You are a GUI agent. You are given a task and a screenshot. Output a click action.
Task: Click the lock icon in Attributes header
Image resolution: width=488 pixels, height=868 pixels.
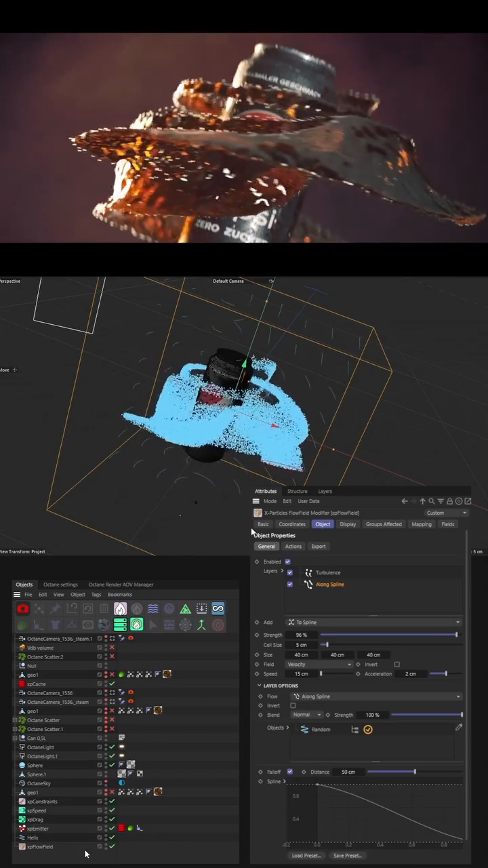(x=449, y=501)
